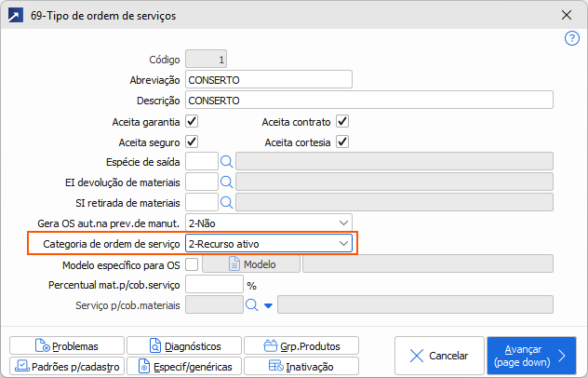
Task: Open lookup for SI retirada de materiais
Action: coord(226,203)
